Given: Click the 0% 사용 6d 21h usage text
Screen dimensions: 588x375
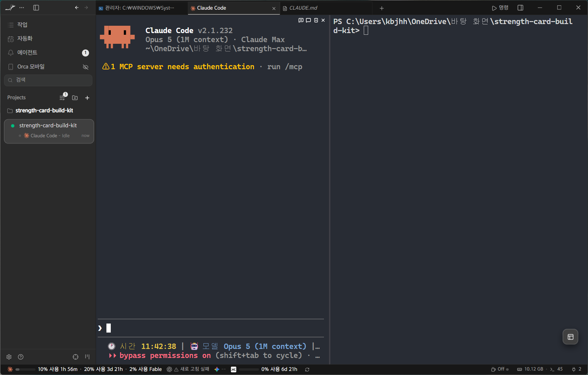Looking at the screenshot, I should click(279, 369).
